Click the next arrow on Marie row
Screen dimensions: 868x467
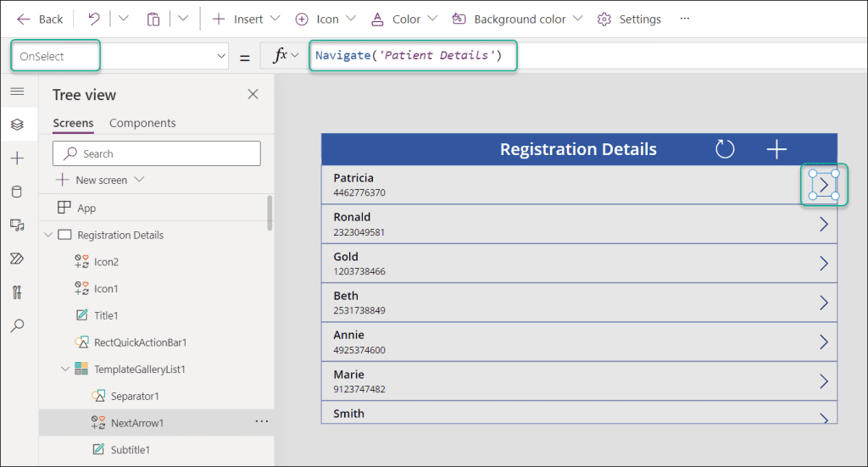[x=824, y=381]
